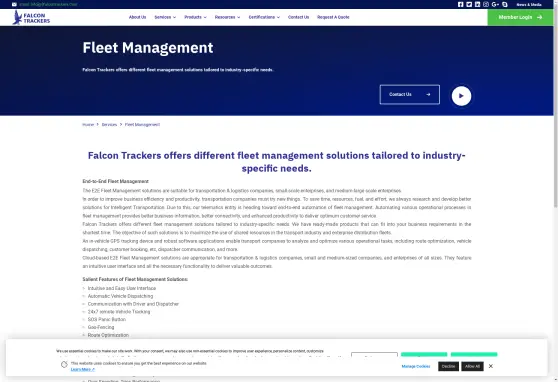This screenshot has width=558, height=382.
Task: Click Allow All cookies button
Action: pyautogui.click(x=472, y=366)
